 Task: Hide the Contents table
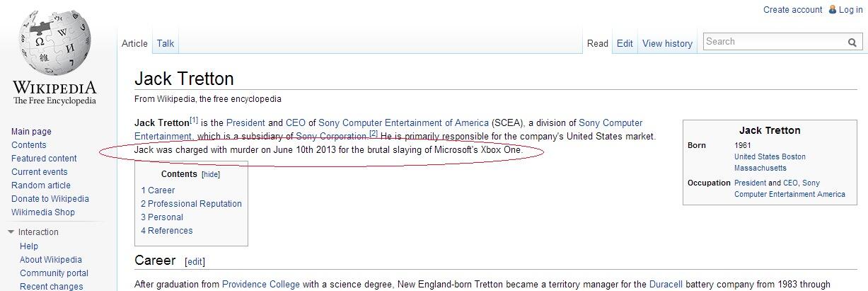click(212, 174)
